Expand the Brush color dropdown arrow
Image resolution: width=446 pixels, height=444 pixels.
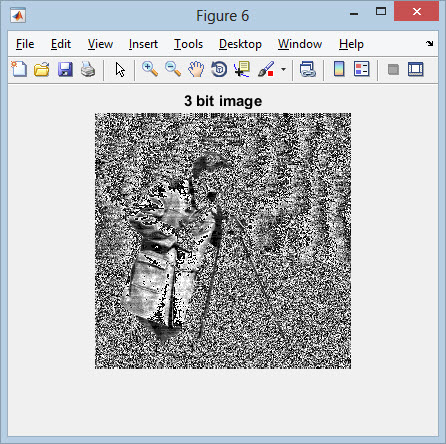[x=283, y=69]
